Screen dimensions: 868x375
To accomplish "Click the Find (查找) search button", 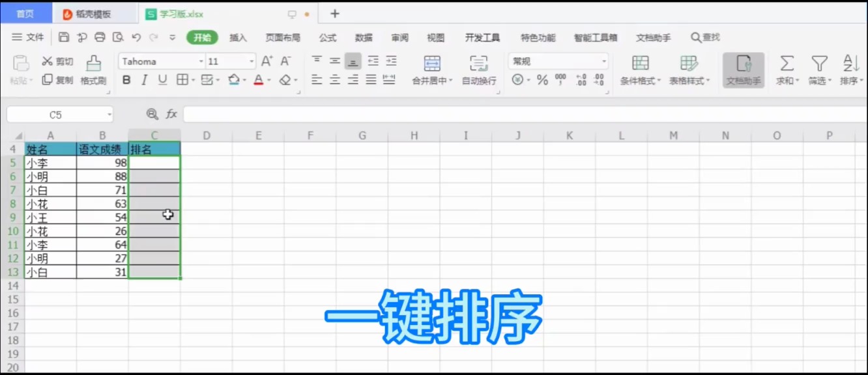I will [x=705, y=38].
